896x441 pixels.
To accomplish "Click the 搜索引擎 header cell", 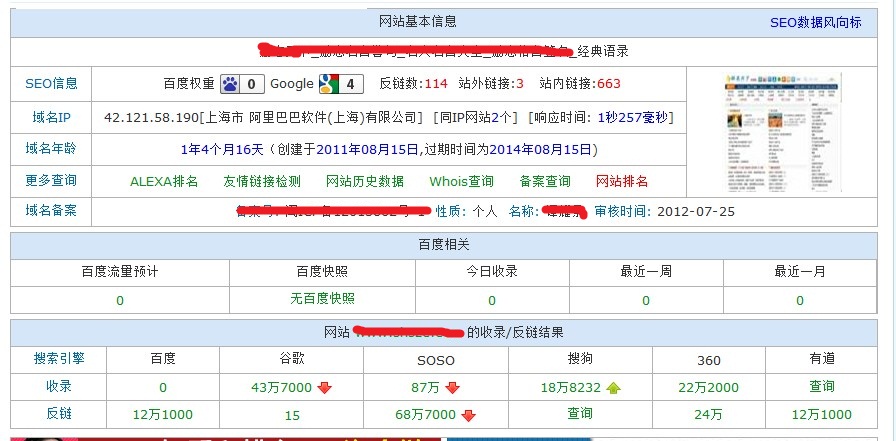I will point(59,359).
